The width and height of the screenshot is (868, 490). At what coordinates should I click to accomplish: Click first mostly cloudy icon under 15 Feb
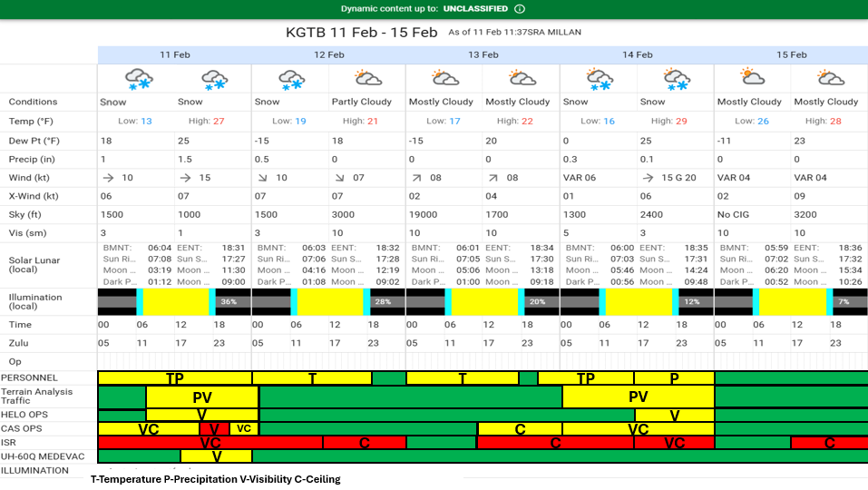pyautogui.click(x=753, y=78)
